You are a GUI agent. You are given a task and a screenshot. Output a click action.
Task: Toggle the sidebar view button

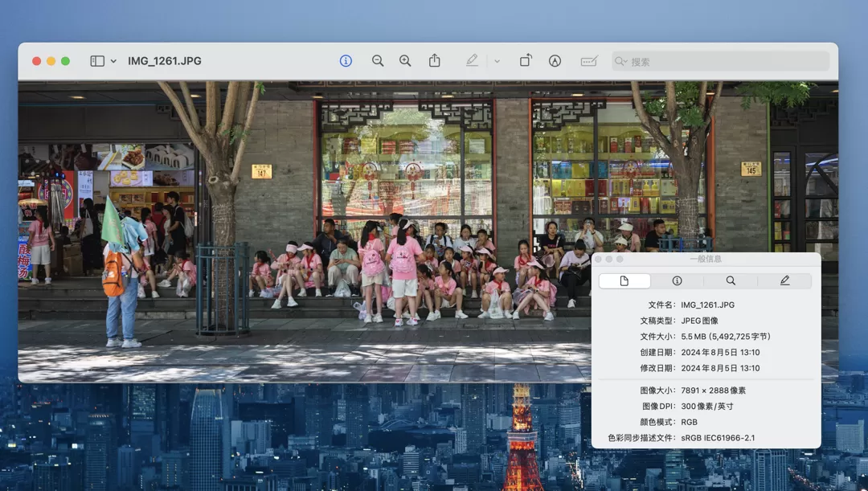97,61
